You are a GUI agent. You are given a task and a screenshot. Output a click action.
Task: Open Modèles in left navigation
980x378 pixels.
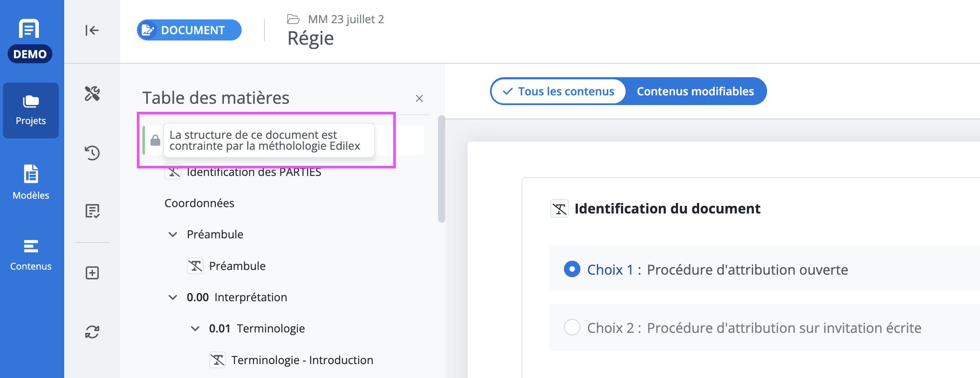(31, 182)
